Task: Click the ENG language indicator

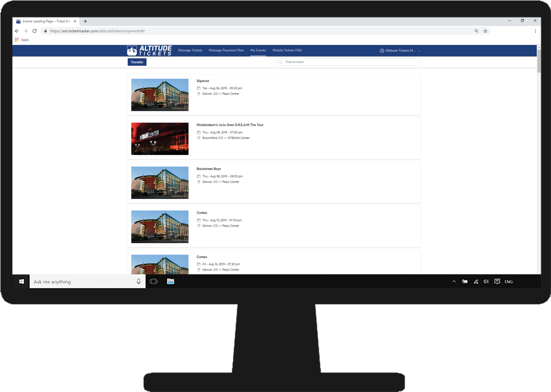Action: coord(509,282)
